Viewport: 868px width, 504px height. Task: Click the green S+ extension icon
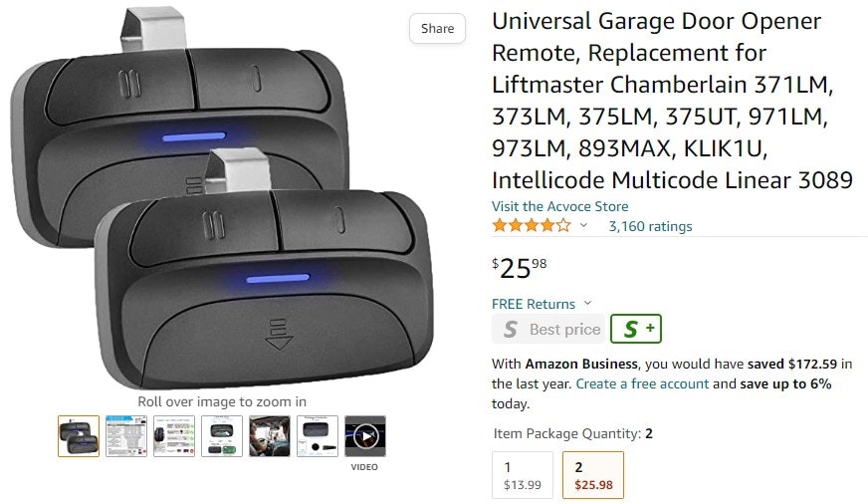[636, 329]
